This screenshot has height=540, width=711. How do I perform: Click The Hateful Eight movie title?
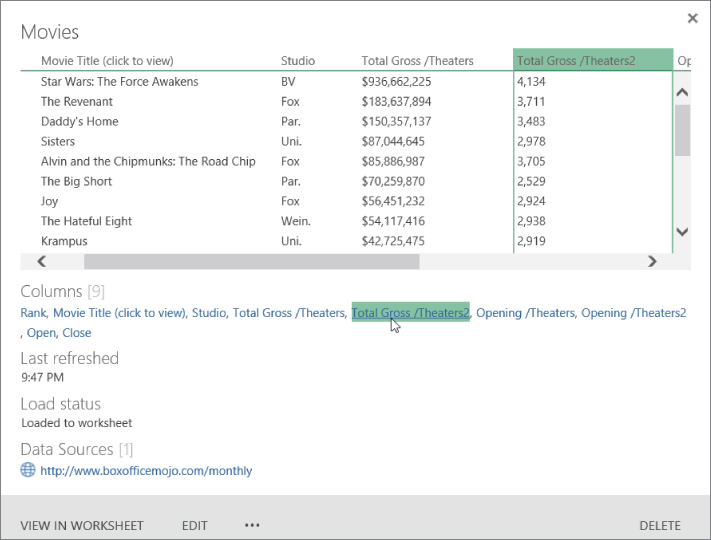86,221
